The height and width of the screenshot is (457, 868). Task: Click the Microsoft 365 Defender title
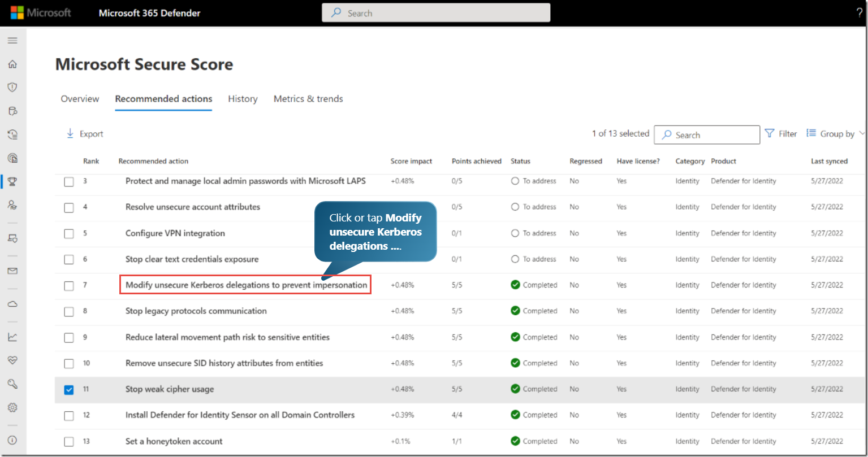pyautogui.click(x=149, y=13)
